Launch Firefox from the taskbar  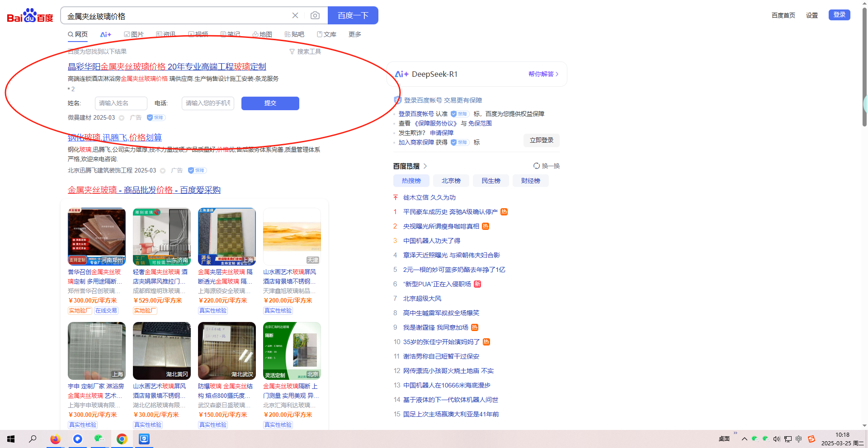[x=55, y=439]
